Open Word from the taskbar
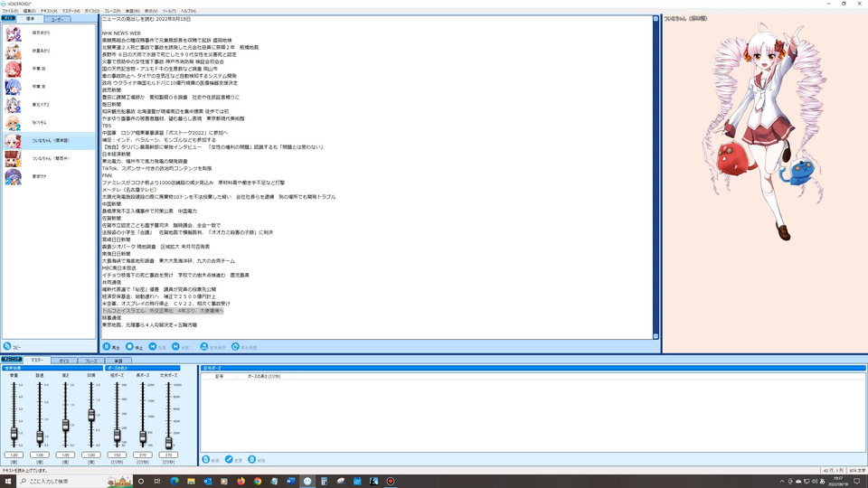868x488 pixels. 290,482
